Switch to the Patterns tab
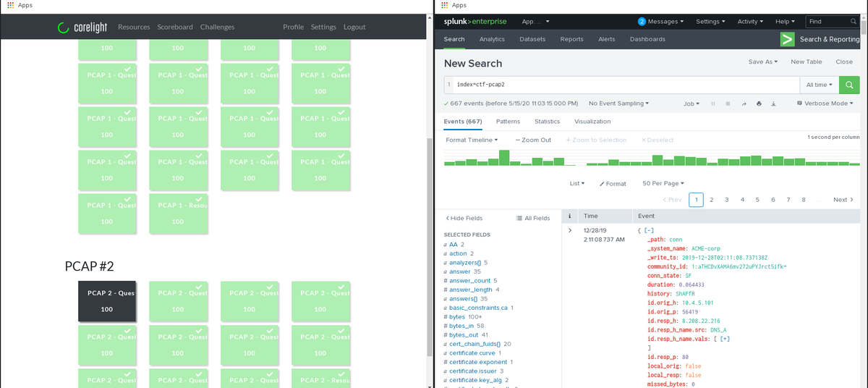Image resolution: width=868 pixels, height=388 pixels. 509,122
